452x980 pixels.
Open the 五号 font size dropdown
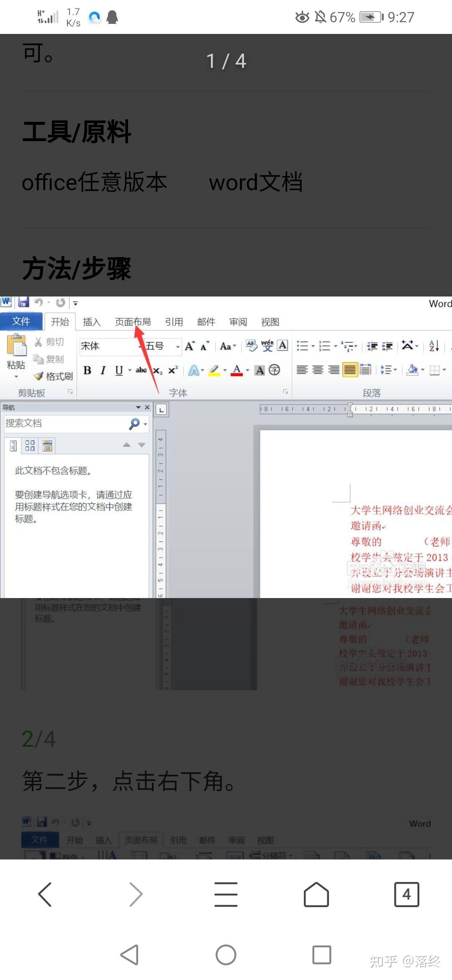pos(177,347)
